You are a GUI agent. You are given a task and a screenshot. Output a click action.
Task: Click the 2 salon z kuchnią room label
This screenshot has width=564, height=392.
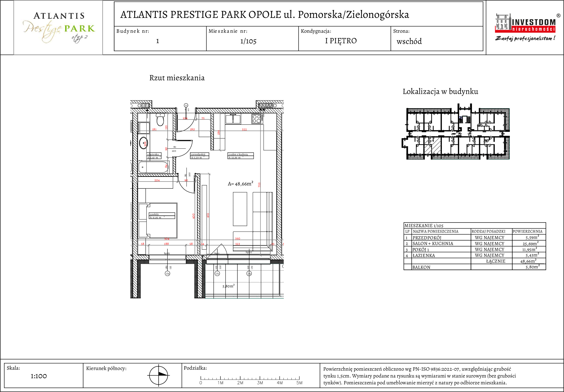240,156
